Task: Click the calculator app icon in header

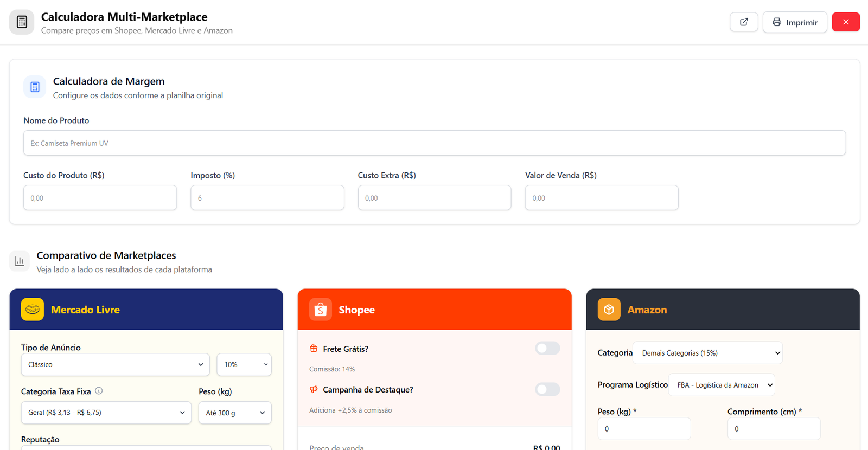Action: (22, 22)
